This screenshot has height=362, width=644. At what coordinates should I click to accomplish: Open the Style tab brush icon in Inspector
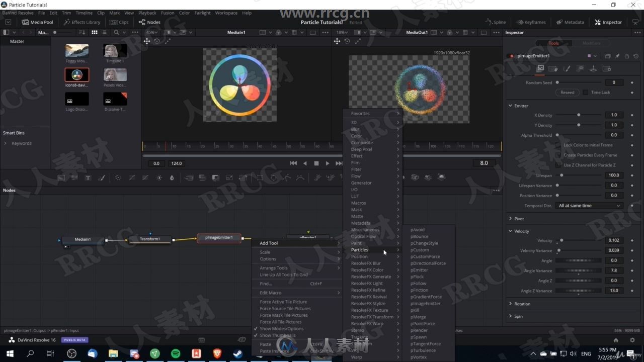point(567,68)
